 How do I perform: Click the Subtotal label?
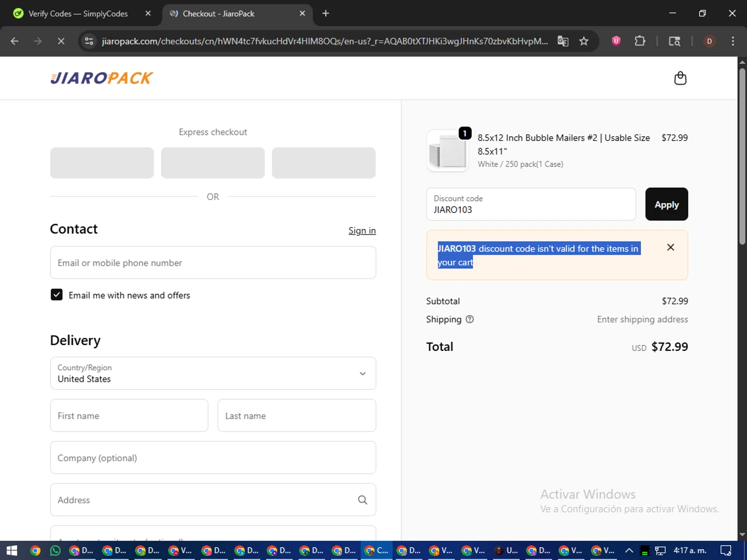tap(443, 301)
